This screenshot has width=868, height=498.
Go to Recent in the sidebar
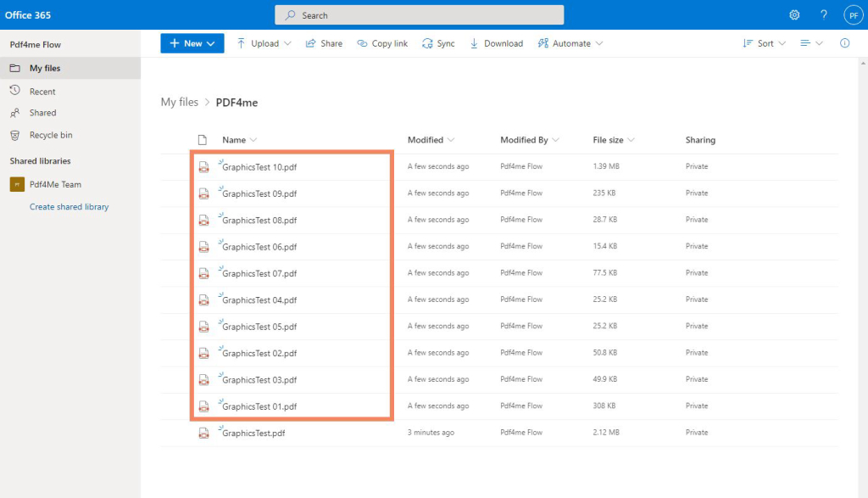[42, 92]
